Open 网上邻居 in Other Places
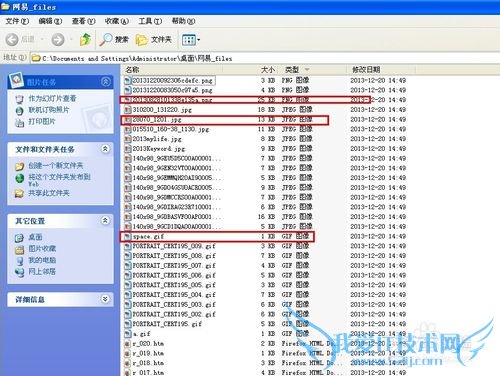Screen dimensions: 500x376 point(42,272)
